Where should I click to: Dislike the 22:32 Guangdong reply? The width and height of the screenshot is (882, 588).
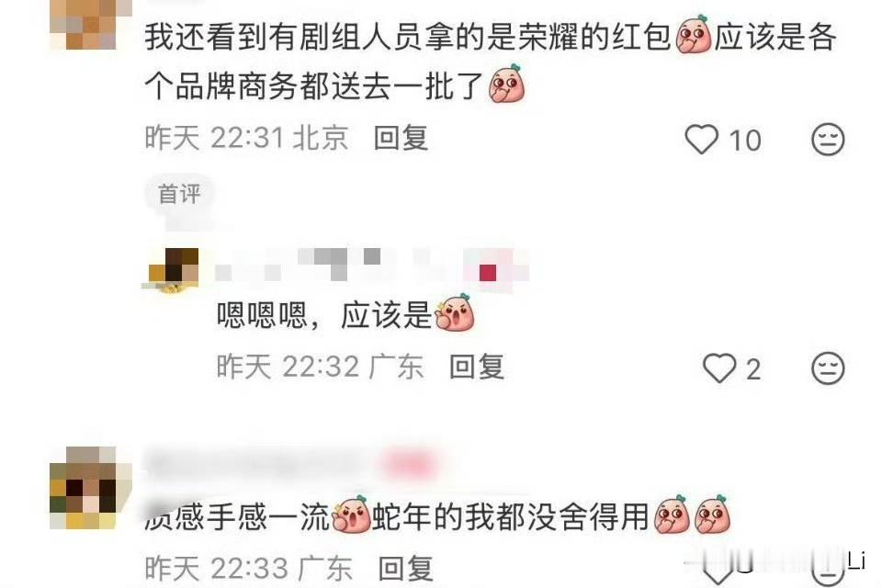828,368
